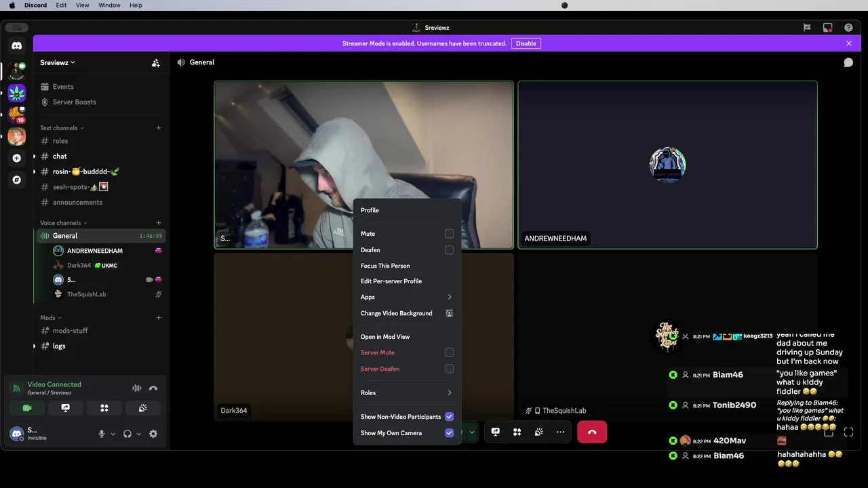The image size is (868, 488).
Task: Click the Dark364 video tile
Action: (285, 337)
